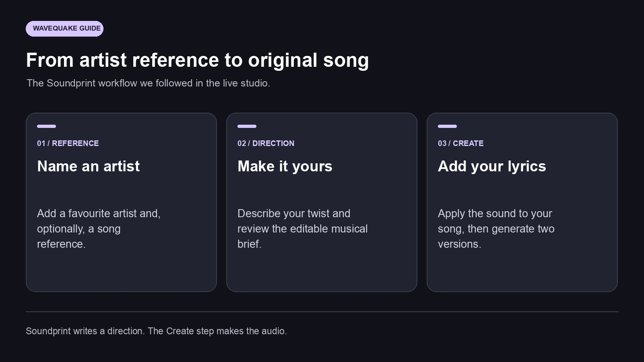Click the text "Apply the sound to your song, then generate two versions."
The width and height of the screenshot is (644, 362).
tap(496, 228)
